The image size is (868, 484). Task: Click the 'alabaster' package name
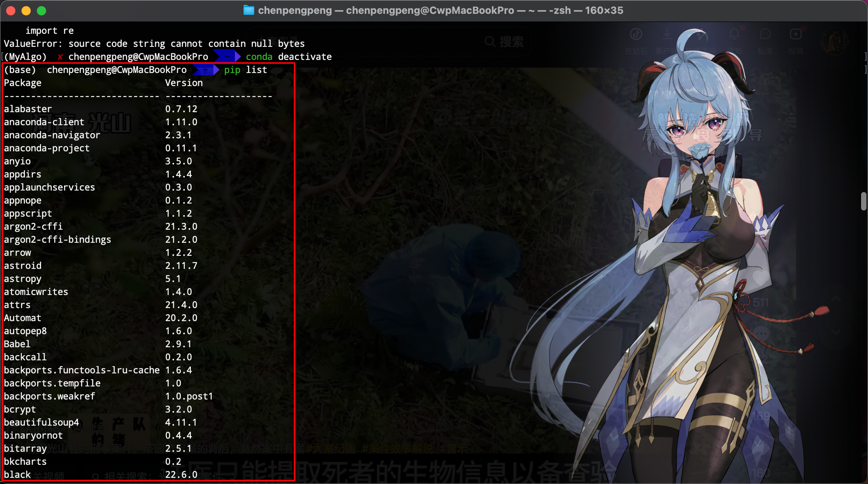[x=28, y=109]
